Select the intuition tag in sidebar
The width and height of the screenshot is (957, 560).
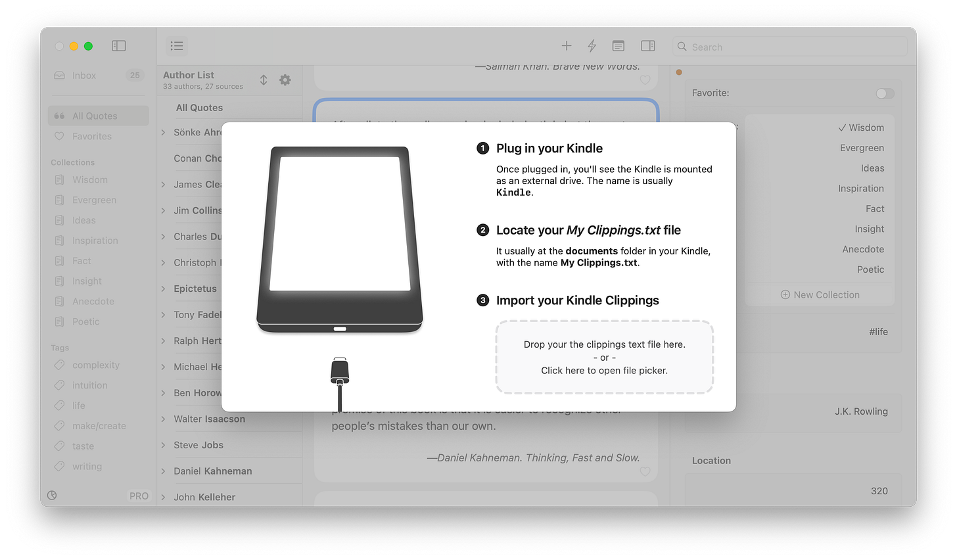tap(99, 385)
